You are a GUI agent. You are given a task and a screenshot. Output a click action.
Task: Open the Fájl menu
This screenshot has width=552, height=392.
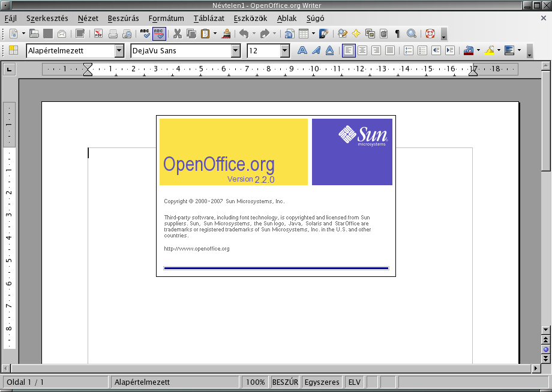pos(11,19)
